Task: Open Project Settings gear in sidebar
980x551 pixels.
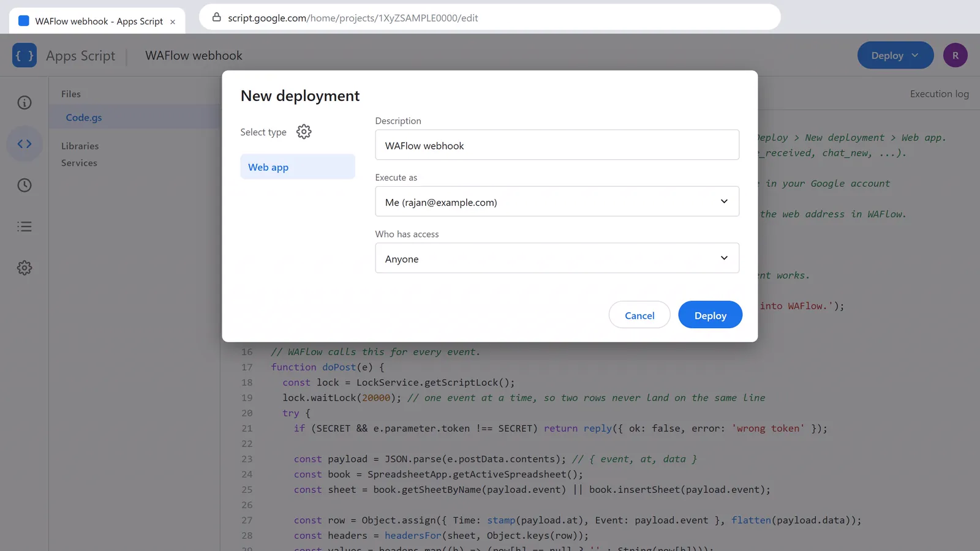Action: [x=24, y=268]
